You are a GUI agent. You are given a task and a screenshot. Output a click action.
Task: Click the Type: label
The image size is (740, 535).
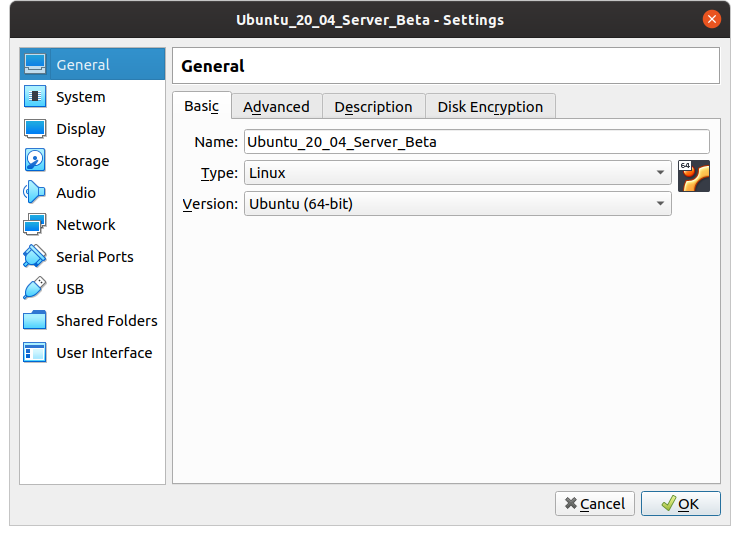coord(219,173)
